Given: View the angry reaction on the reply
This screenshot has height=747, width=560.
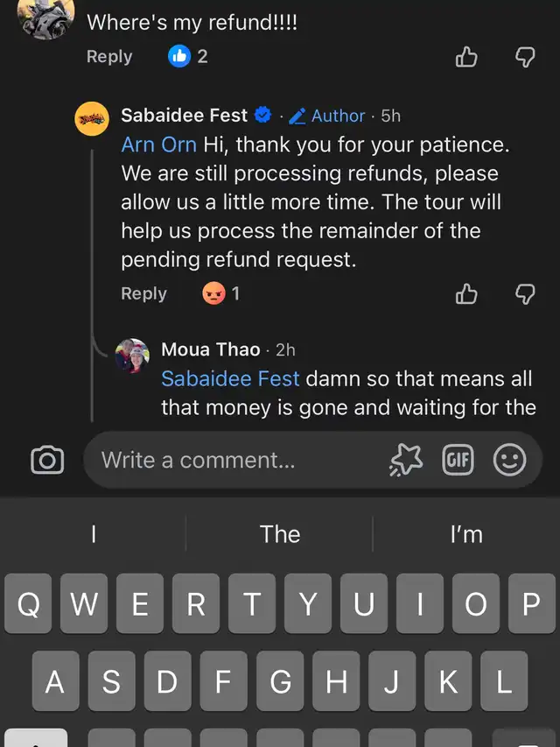Looking at the screenshot, I should coord(214,293).
